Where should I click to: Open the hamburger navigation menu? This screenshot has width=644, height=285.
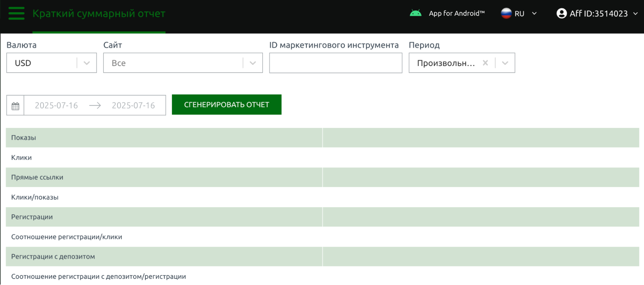[16, 14]
